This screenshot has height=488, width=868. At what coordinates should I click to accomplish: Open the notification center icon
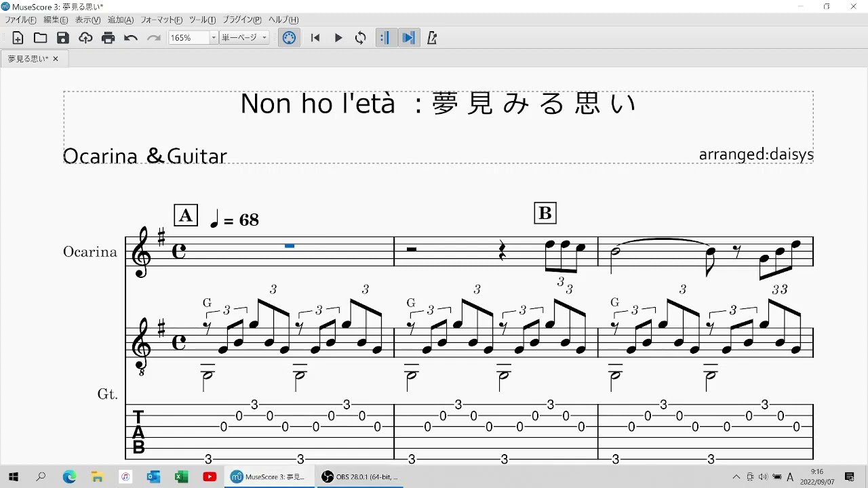point(850,476)
